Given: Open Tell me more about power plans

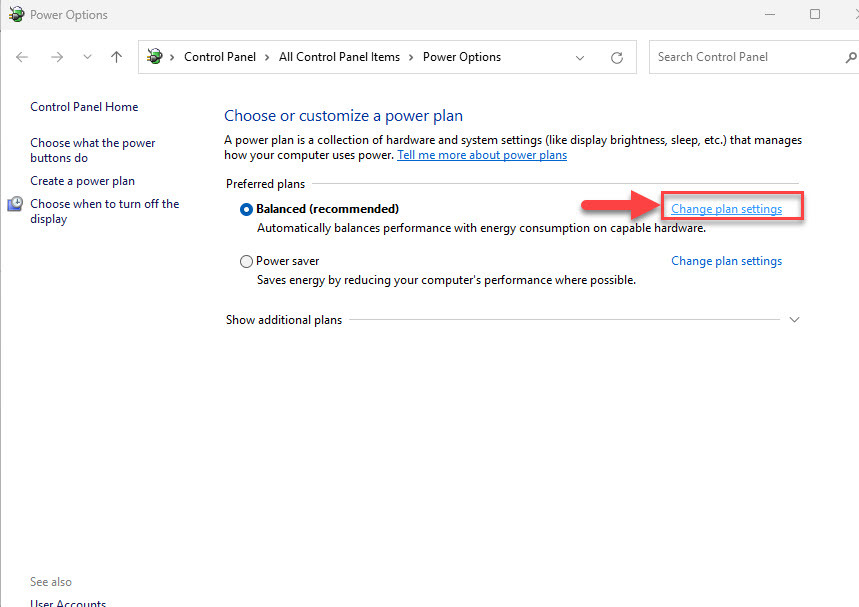Looking at the screenshot, I should [x=482, y=155].
